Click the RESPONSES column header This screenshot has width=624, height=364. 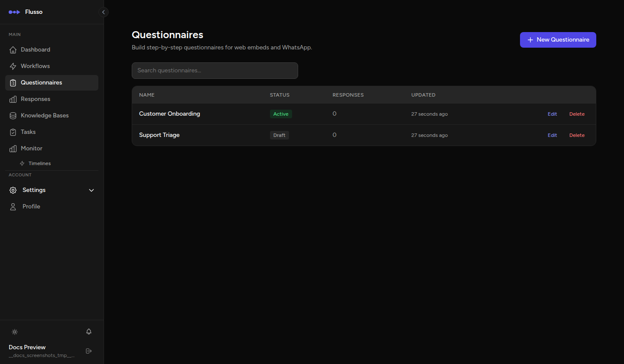point(348,95)
